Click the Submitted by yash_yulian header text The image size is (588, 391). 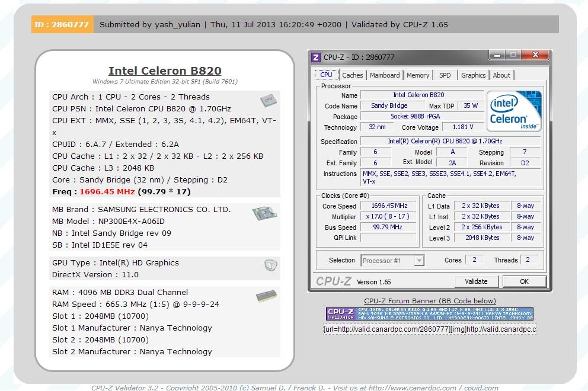click(149, 24)
